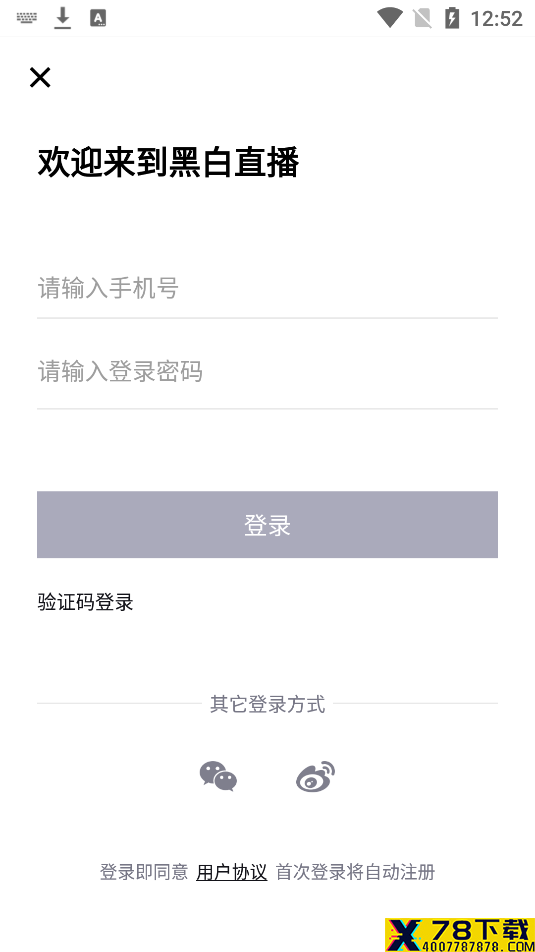Tap the no-SIM card status icon
This screenshot has width=535, height=952.
point(422,18)
